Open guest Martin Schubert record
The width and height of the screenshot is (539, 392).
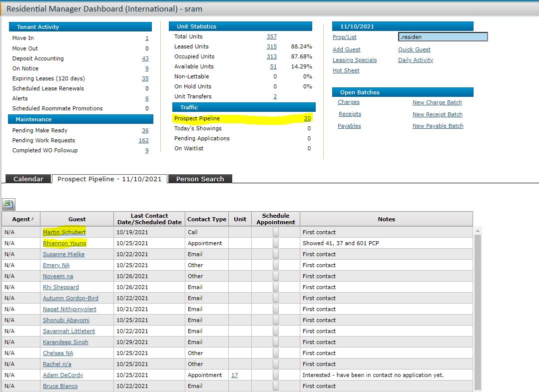tap(64, 232)
